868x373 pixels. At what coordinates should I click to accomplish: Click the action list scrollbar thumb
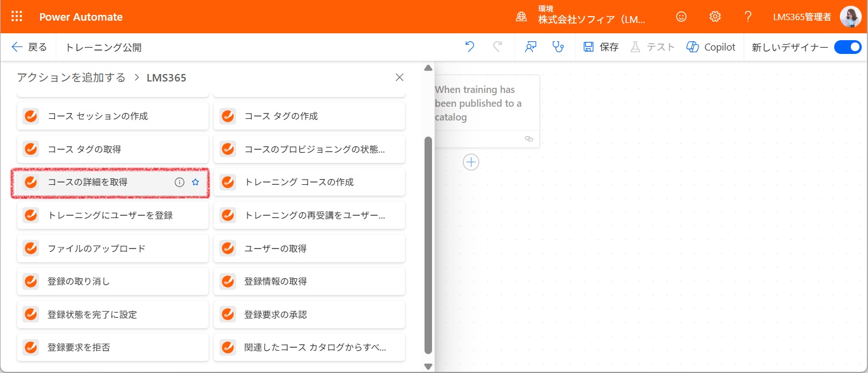coord(428,245)
